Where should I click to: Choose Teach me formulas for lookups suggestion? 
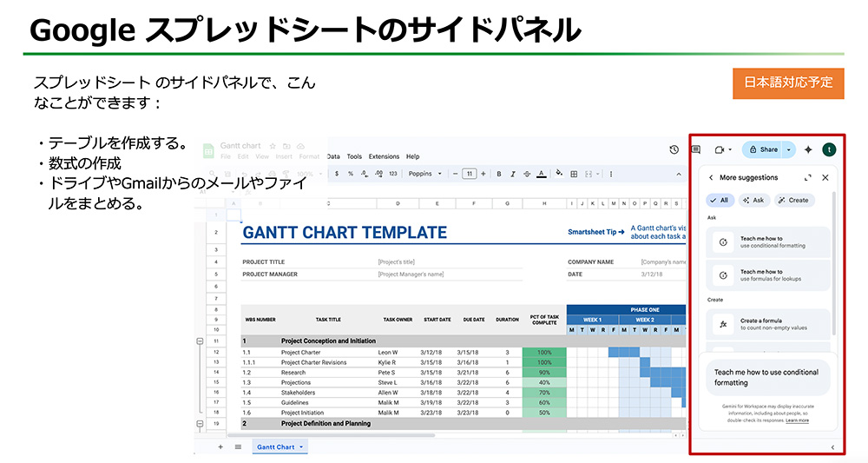click(x=768, y=275)
